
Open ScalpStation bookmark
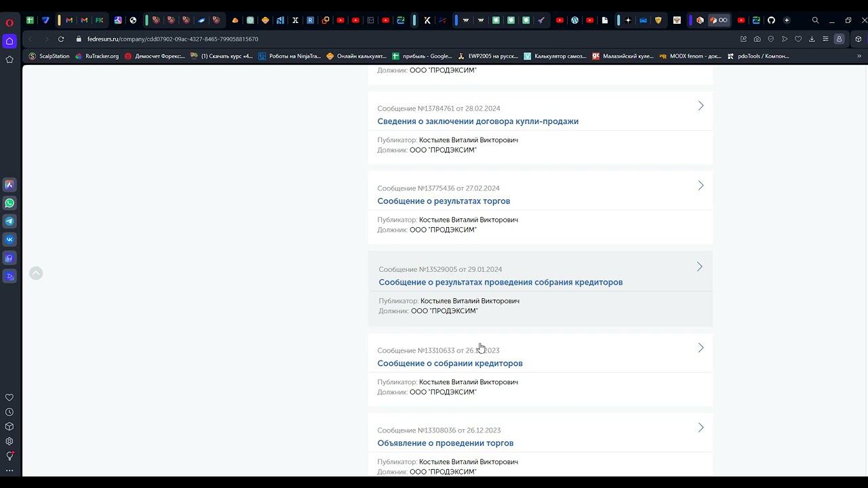(x=49, y=56)
